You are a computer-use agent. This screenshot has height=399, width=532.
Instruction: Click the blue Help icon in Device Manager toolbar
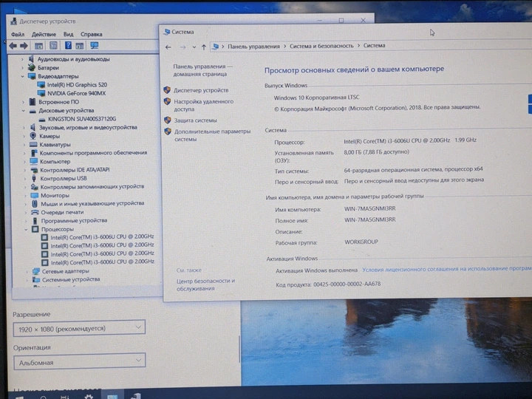68,46
